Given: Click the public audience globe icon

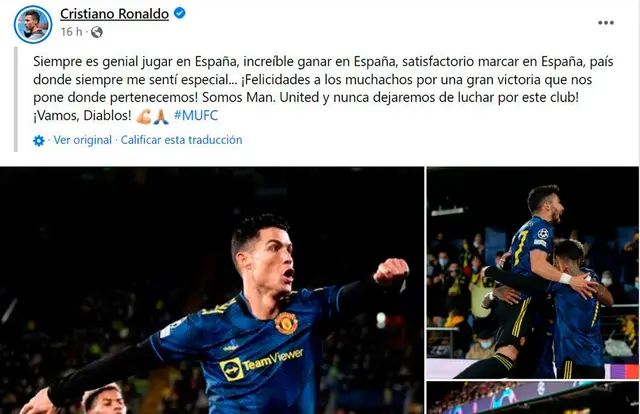Looking at the screenshot, I should coord(97,32).
